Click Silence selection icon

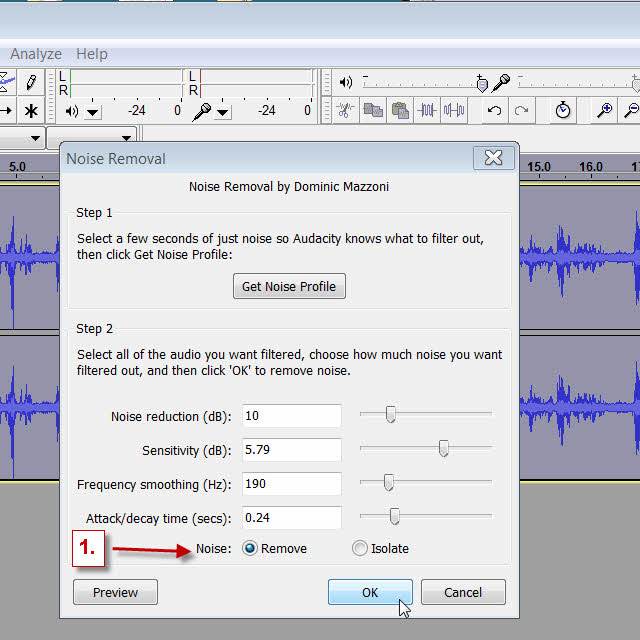tap(454, 110)
